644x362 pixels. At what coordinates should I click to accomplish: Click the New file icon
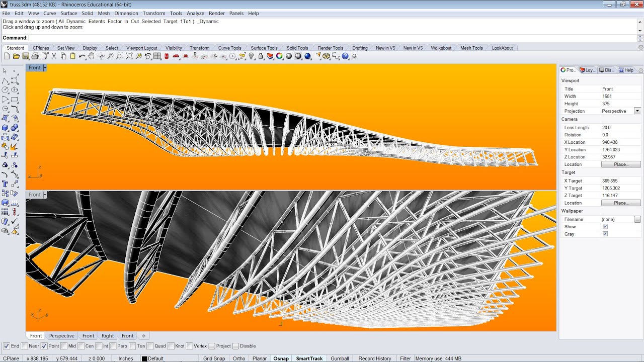[x=6, y=56]
